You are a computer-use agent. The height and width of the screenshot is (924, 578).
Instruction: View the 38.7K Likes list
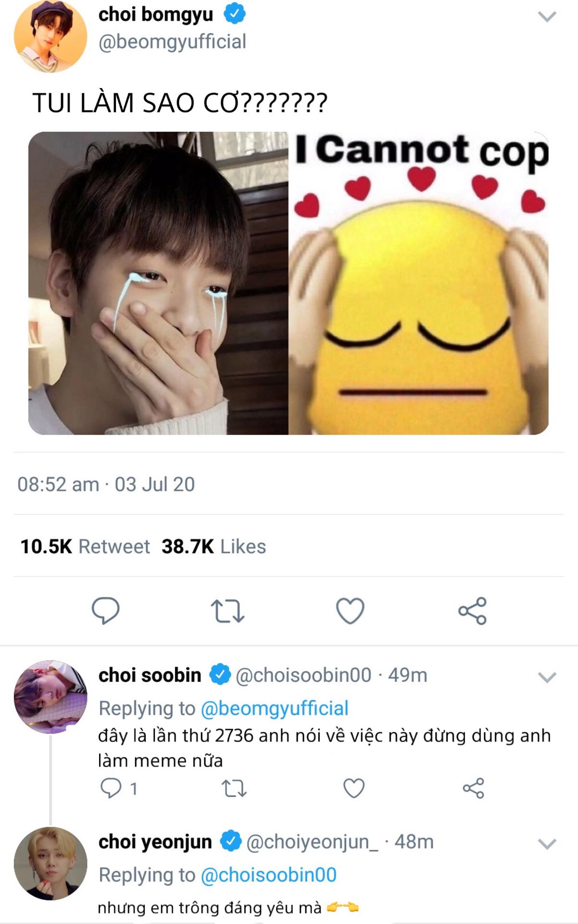(x=214, y=547)
